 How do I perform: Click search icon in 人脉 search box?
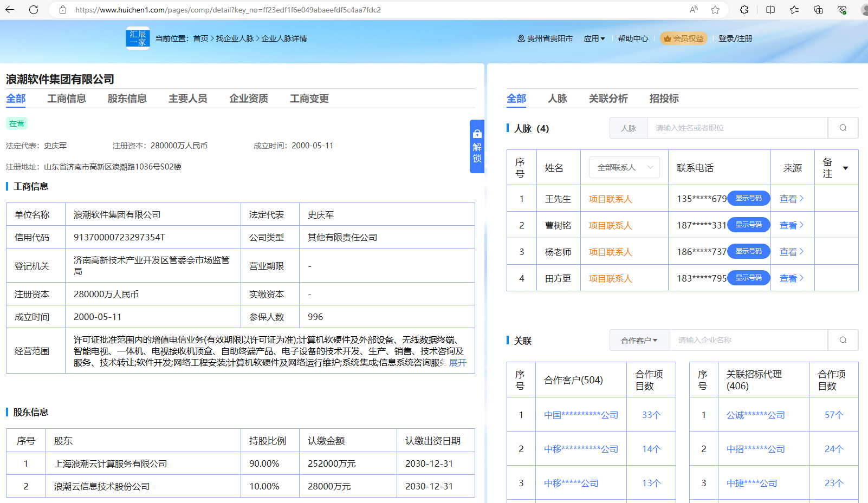(x=843, y=128)
